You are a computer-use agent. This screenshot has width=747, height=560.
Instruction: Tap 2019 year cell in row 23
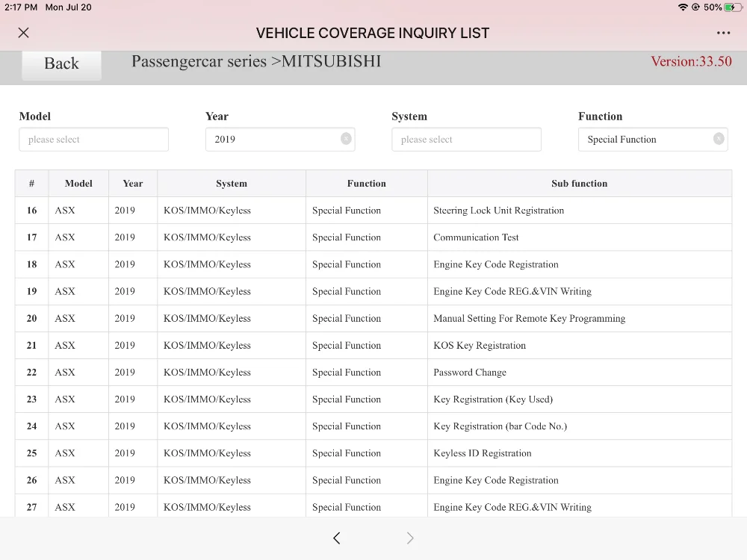click(133, 399)
